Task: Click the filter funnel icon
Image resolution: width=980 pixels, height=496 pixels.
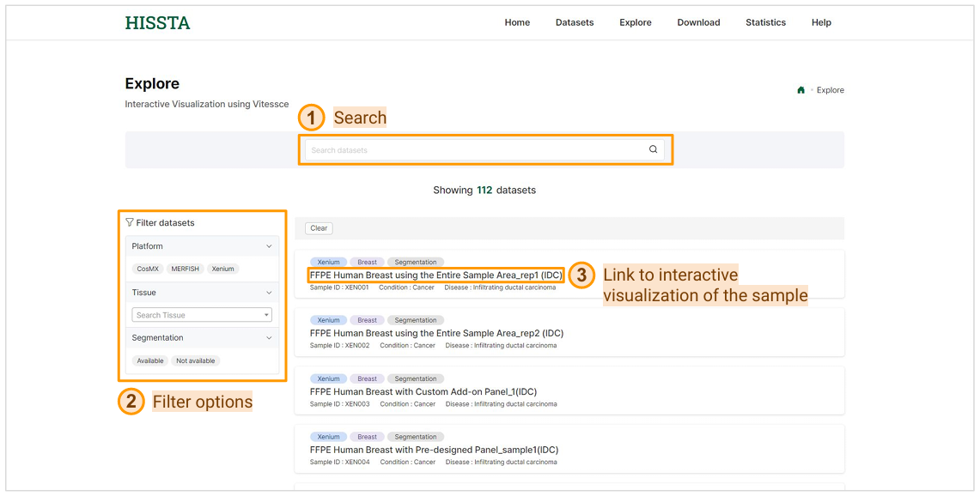Action: click(x=130, y=222)
